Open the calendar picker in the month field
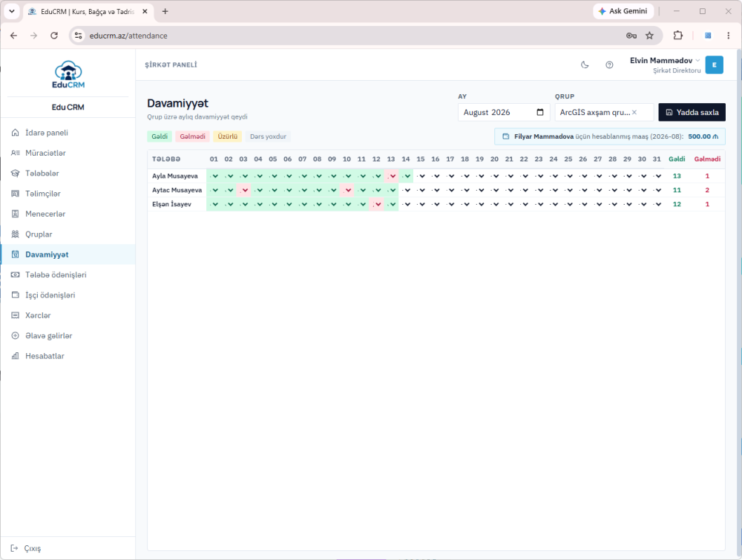 [x=540, y=112]
